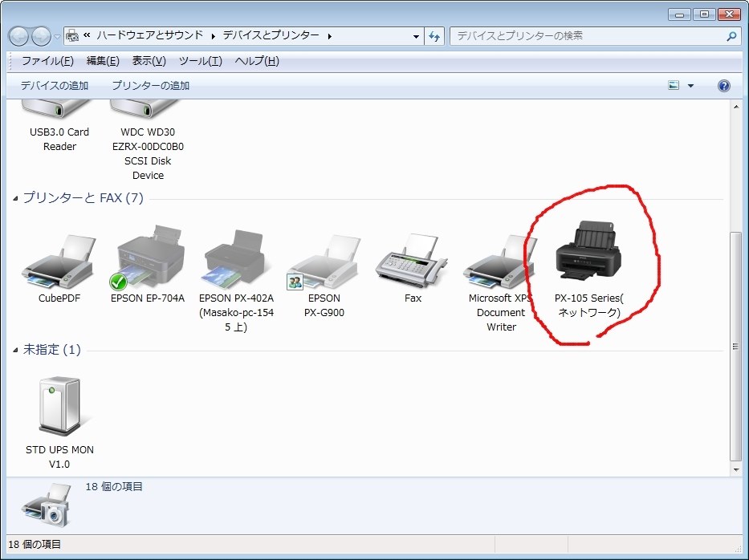Click the Help question mark icon
The width and height of the screenshot is (749, 560).
(723, 85)
